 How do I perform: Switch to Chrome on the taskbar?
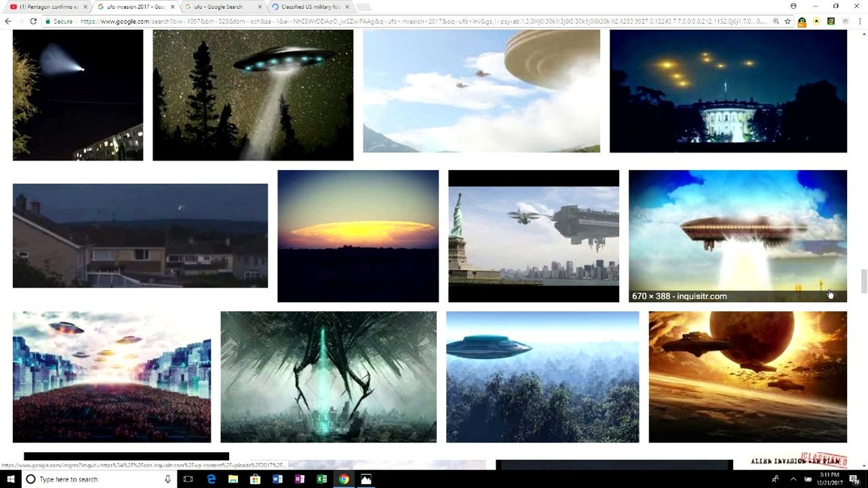click(x=344, y=479)
